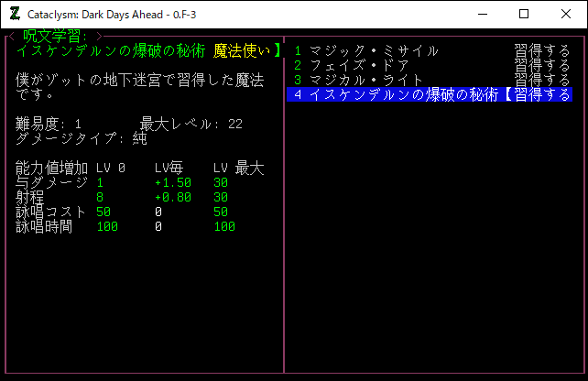Click 習得する next to フェイズ・ドア
588x381 pixels.
[542, 66]
